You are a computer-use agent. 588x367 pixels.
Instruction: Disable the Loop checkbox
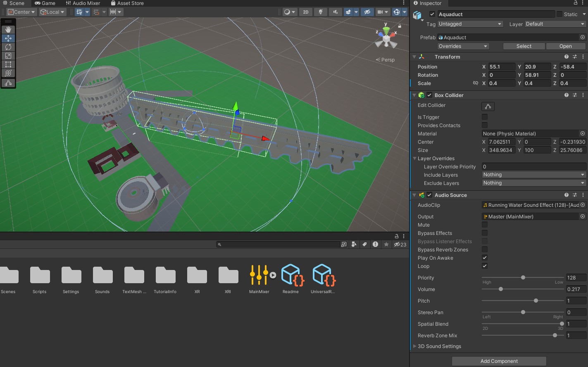pos(485,266)
